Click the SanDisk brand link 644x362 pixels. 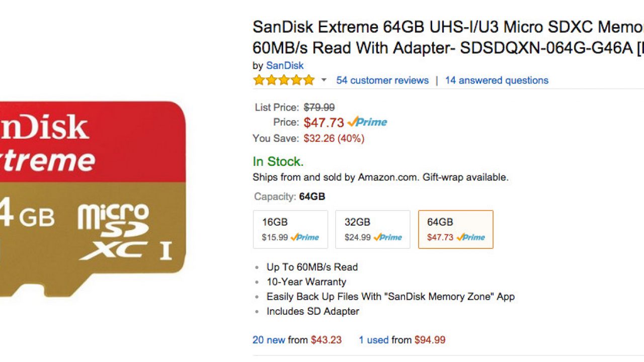point(285,65)
